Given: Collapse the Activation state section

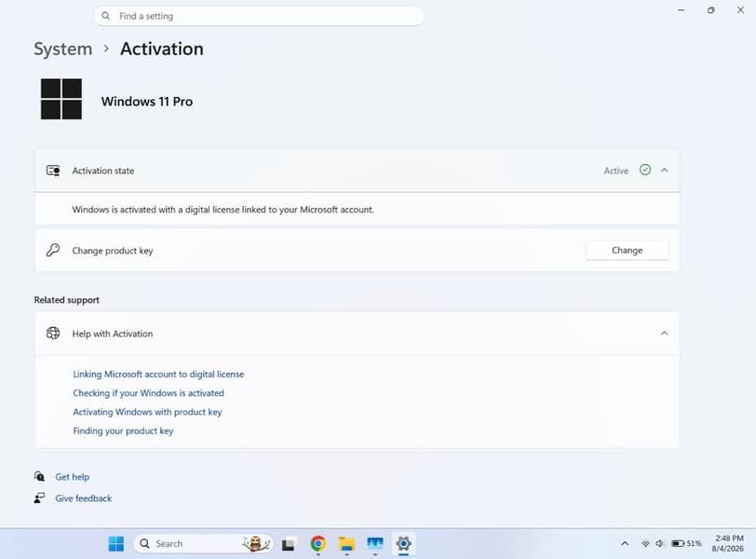Looking at the screenshot, I should pyautogui.click(x=665, y=170).
